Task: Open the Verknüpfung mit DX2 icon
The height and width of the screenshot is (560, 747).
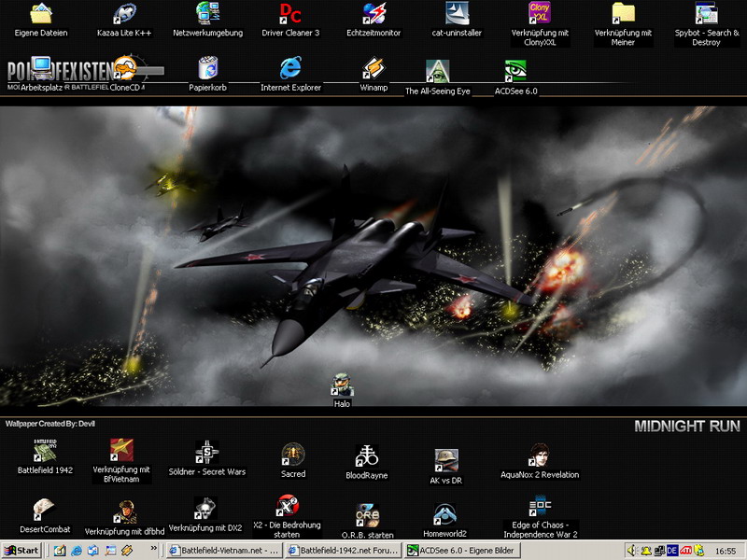Action: coord(205,509)
